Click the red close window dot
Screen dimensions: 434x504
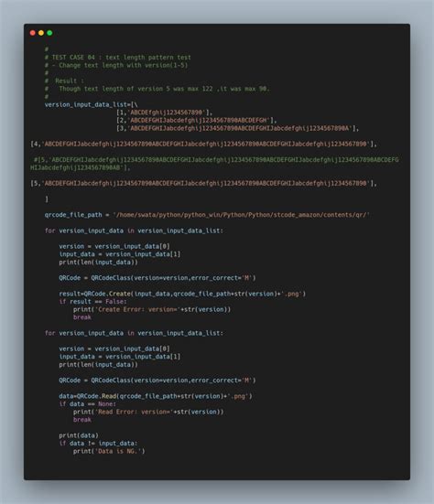click(x=32, y=33)
